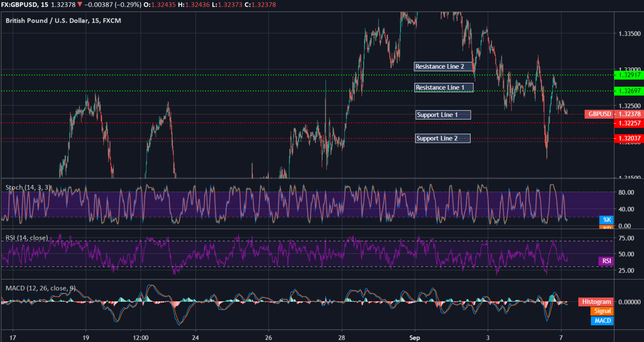
Task: Click the C:1.32378 close value
Action: [260, 5]
